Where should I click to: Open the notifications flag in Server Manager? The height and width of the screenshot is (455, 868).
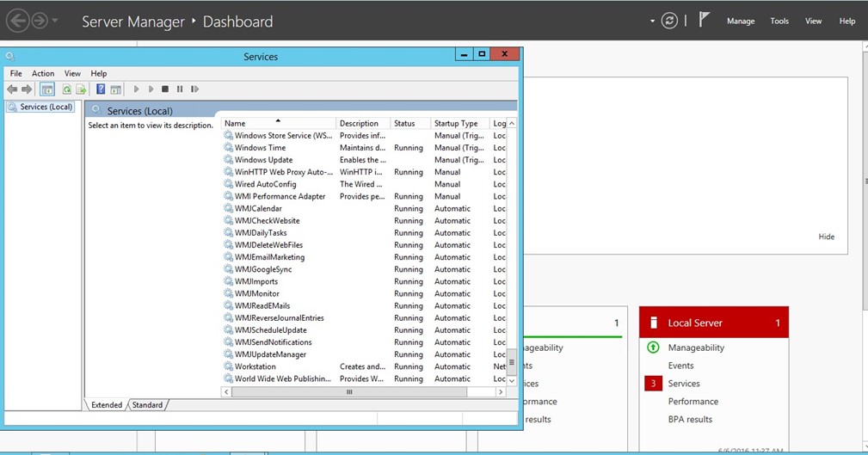(x=704, y=20)
